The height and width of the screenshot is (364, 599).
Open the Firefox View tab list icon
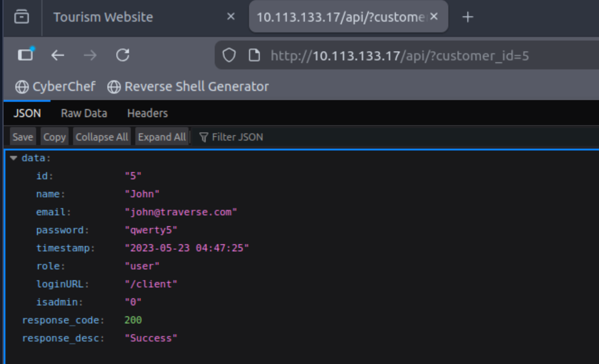(22, 17)
